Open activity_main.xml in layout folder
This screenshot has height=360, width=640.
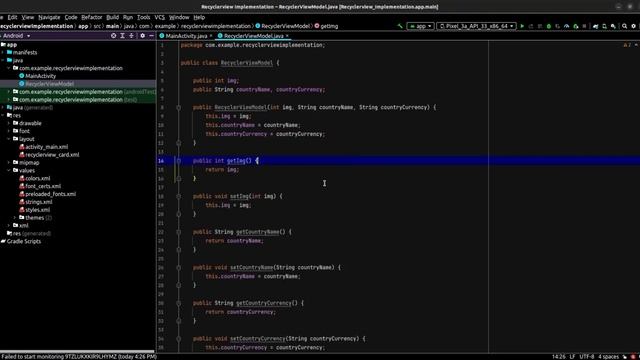[47, 147]
